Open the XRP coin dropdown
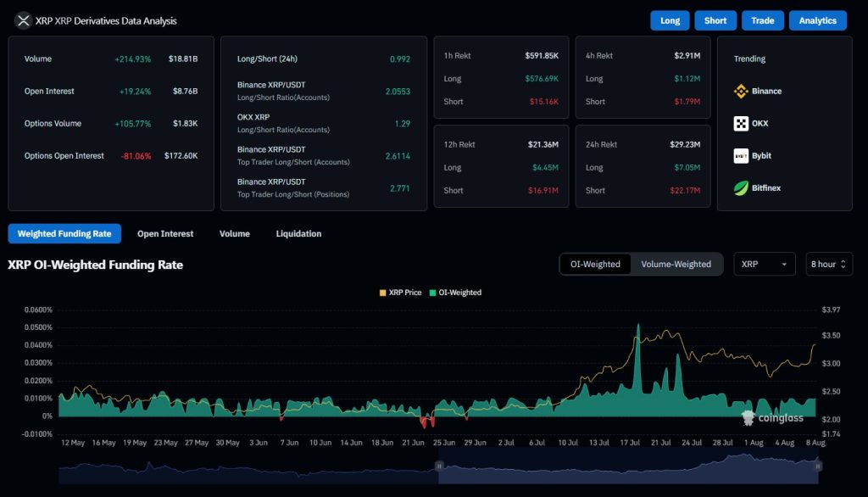 (x=764, y=265)
